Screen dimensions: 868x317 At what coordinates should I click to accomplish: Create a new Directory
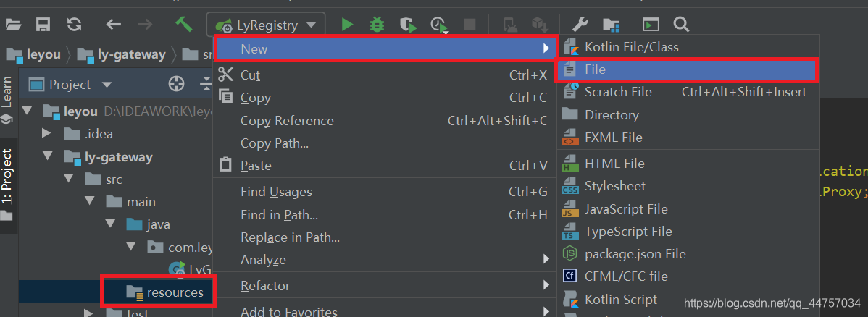[x=688, y=114]
